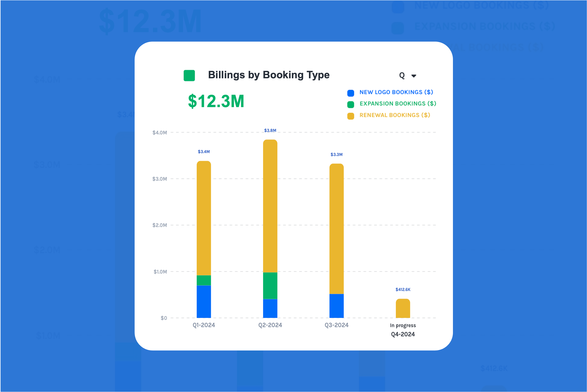Click the Q4-2024 in-progress bar
This screenshot has width=587, height=392.
pyautogui.click(x=403, y=309)
